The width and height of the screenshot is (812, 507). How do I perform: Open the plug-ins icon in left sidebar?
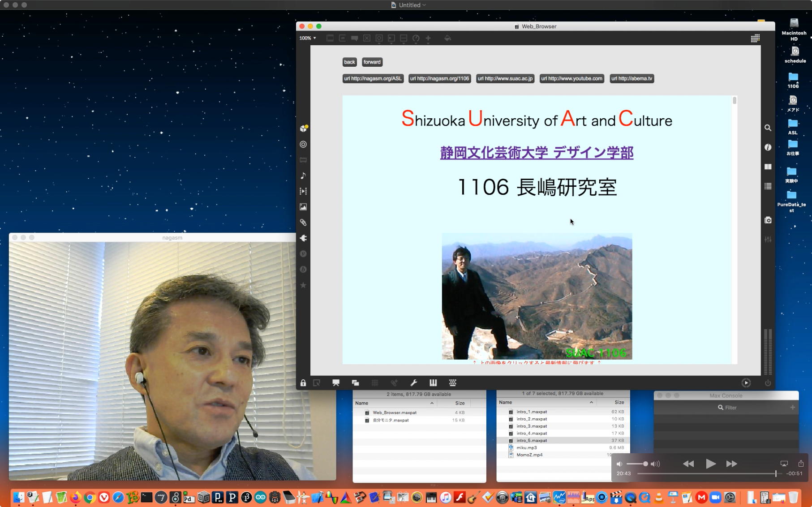point(303,238)
